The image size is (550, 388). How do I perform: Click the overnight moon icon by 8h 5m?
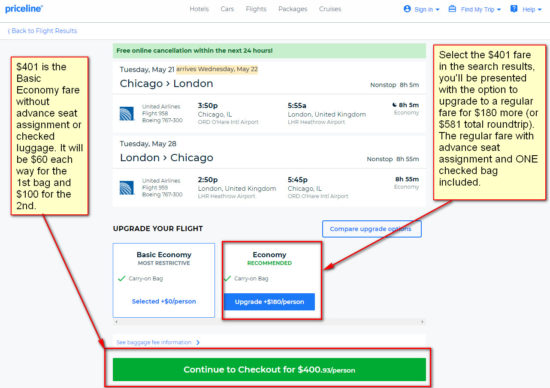point(394,105)
